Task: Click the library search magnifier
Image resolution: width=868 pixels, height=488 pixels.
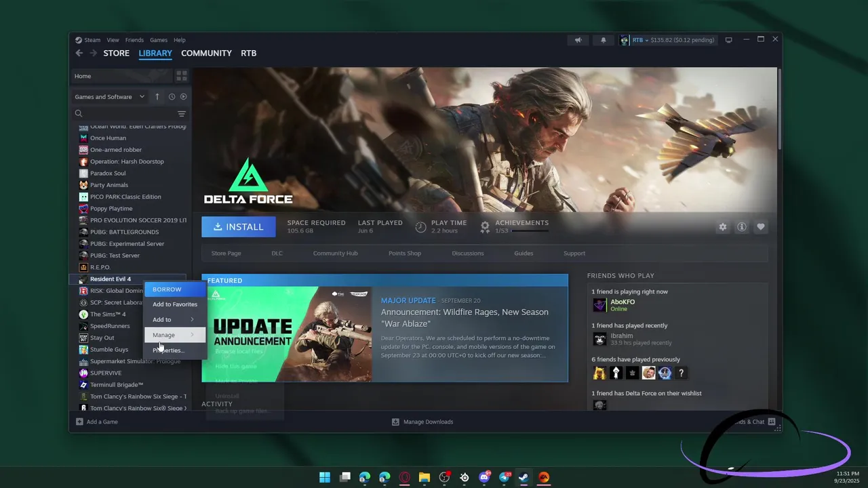Action: point(79,114)
